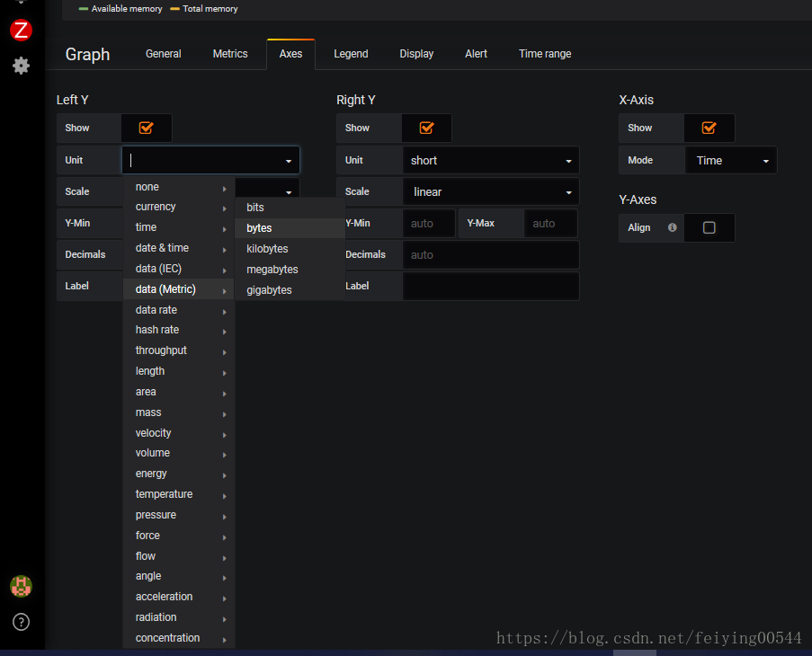Expand the pressure unit category
812x656 pixels.
tap(179, 515)
